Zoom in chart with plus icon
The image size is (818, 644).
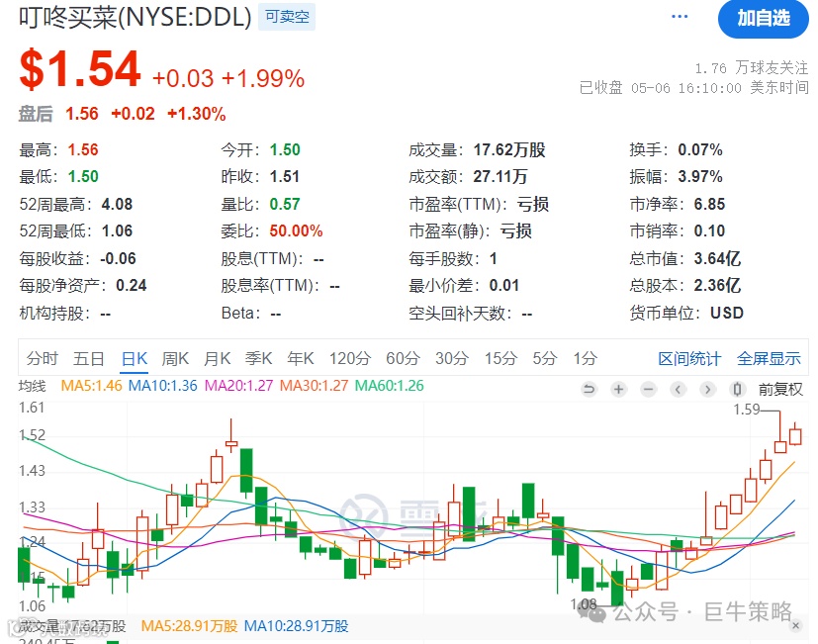[619, 390]
